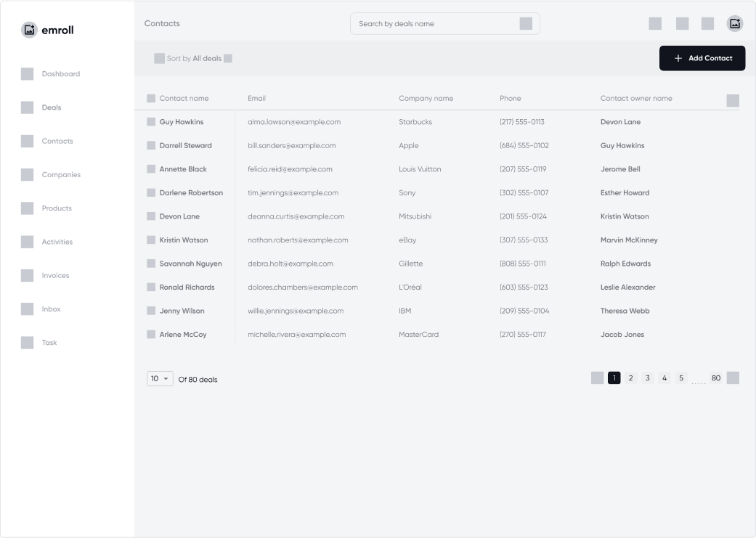Screen dimensions: 756x538
Task: Click the Deals icon in the sidebar
Action: tap(28, 107)
